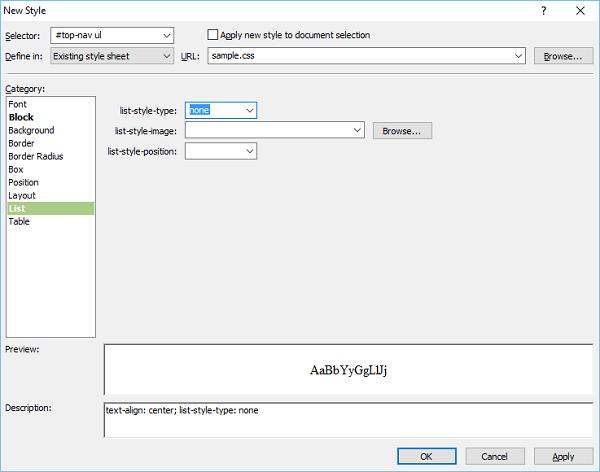Click the Cancel button
The width and height of the screenshot is (600, 472).
[x=495, y=456]
